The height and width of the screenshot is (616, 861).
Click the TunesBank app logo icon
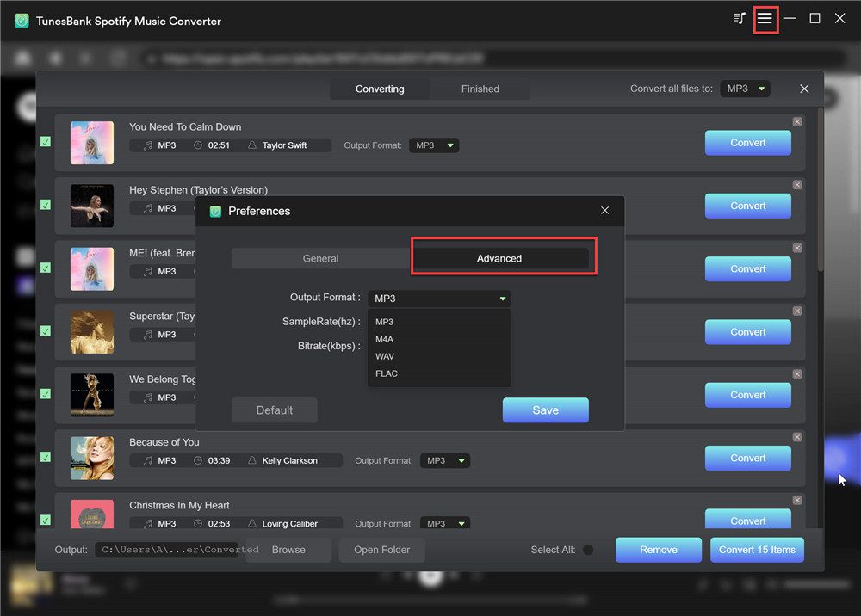click(x=22, y=21)
